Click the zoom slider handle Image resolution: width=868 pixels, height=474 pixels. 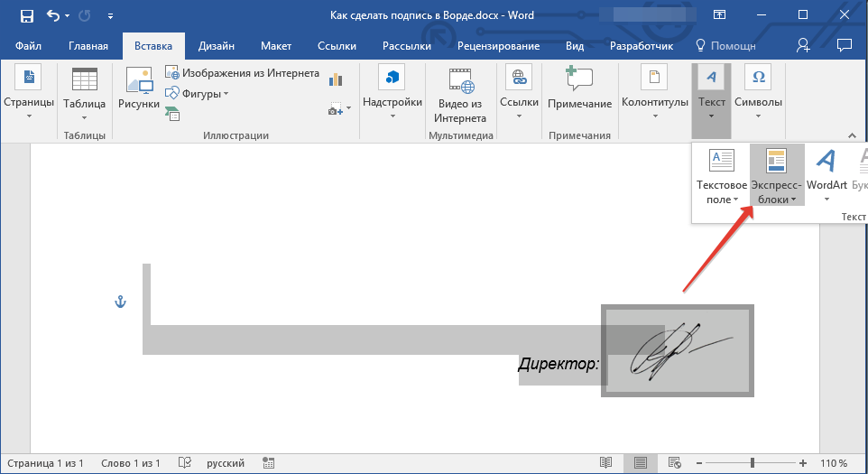coord(751,463)
